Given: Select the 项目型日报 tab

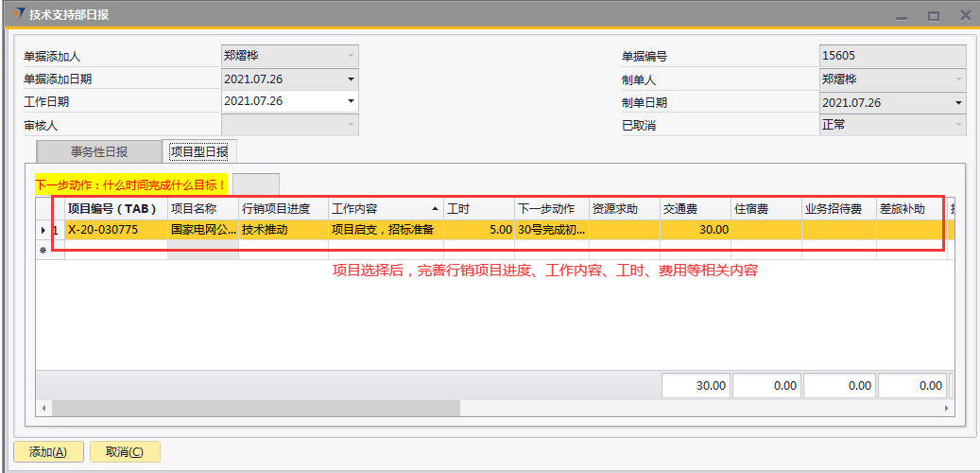Looking at the screenshot, I should [199, 151].
